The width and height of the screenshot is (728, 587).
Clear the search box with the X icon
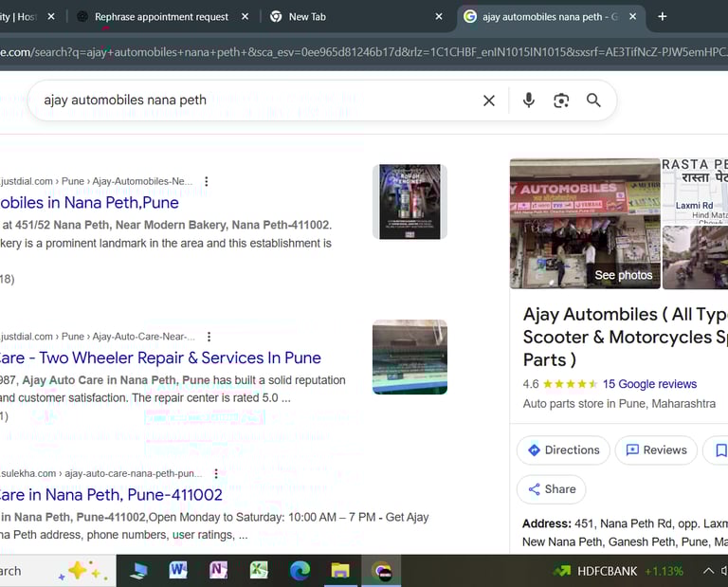tap(489, 101)
